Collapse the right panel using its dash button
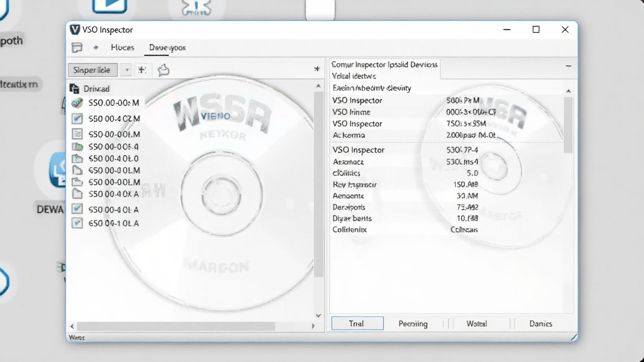 (x=569, y=66)
